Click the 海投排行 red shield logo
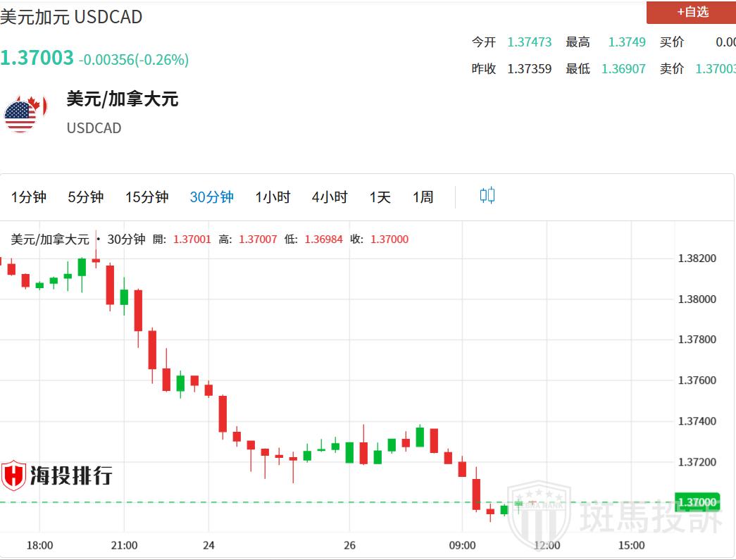736x560 pixels. [13, 476]
